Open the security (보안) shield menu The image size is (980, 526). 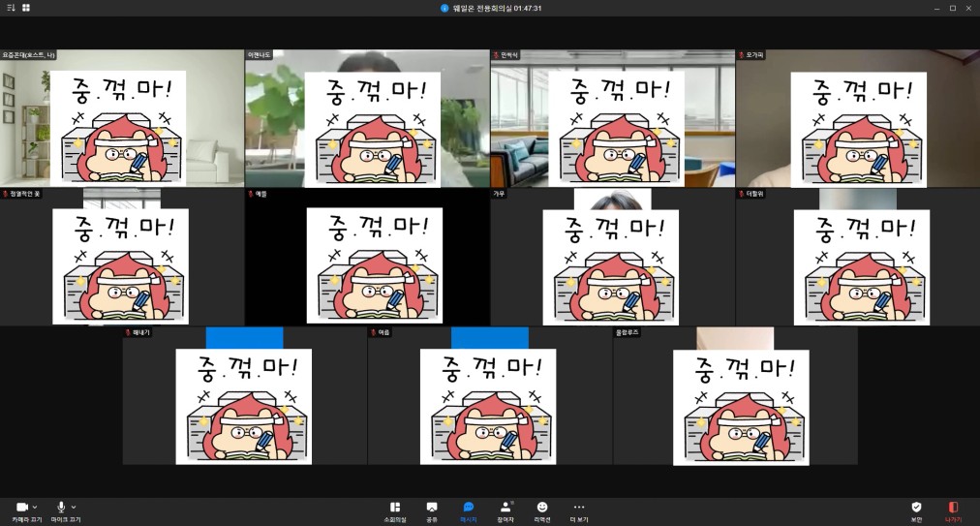[x=916, y=511]
